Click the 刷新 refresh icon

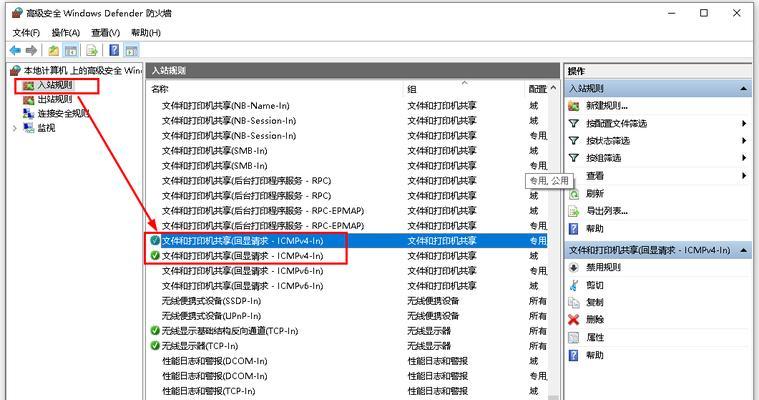click(574, 194)
